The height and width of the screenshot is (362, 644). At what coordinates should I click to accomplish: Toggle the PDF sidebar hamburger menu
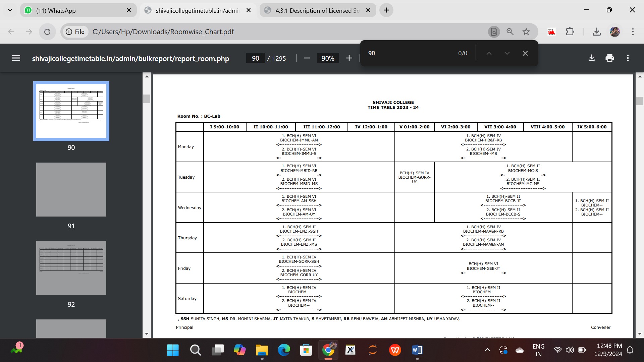click(16, 58)
